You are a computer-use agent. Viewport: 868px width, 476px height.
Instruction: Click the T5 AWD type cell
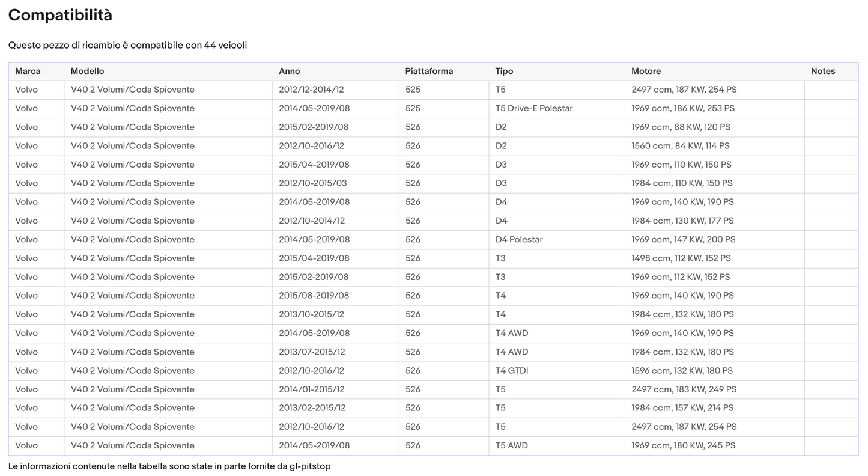click(x=511, y=445)
